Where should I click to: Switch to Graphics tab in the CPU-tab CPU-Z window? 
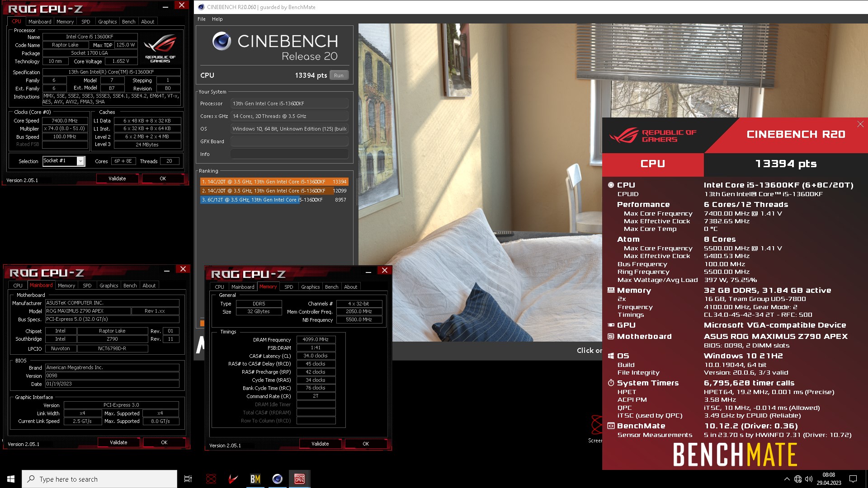tap(108, 22)
